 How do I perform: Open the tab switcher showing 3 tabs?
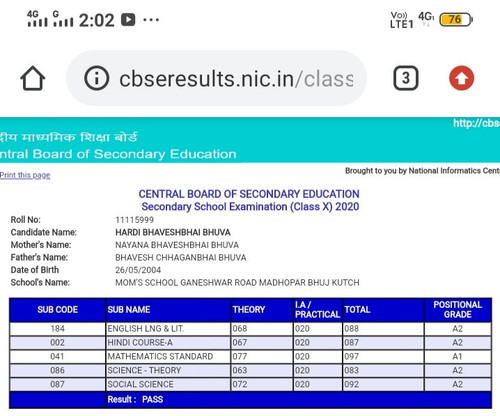[x=406, y=78]
